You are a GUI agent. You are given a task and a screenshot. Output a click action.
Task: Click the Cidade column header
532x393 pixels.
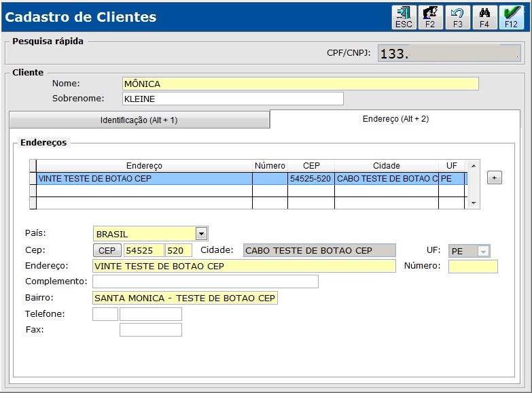(x=387, y=165)
